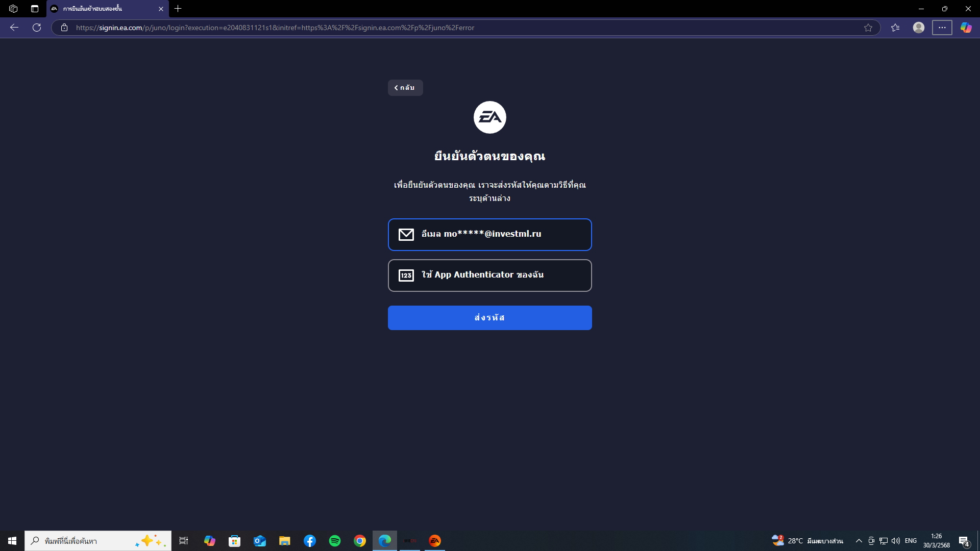Switch to Microsoft Edge on the taskbar
The height and width of the screenshot is (551, 980).
385,541
